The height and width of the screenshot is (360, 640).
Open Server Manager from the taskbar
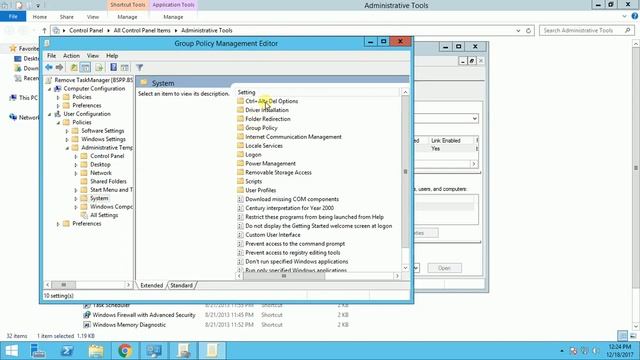38,351
